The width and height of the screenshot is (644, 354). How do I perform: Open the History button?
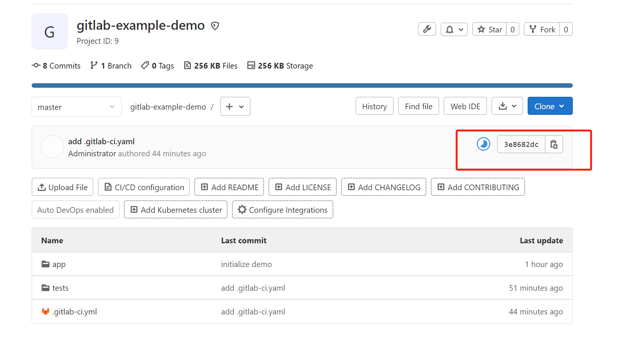point(374,106)
